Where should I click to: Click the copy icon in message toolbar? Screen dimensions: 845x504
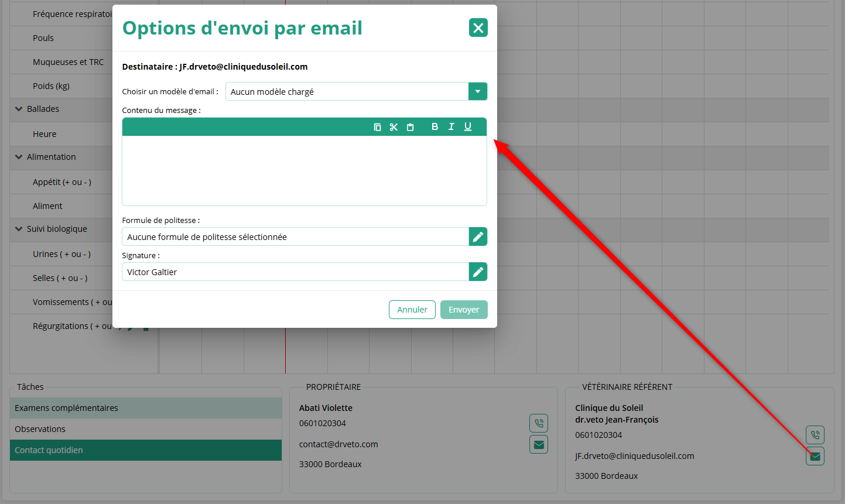click(377, 127)
